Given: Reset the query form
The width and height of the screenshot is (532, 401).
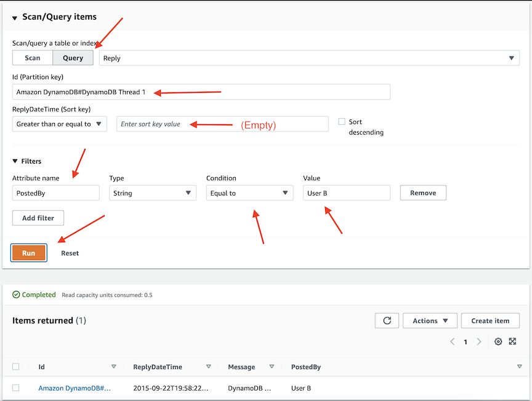Looking at the screenshot, I should click(x=70, y=253).
